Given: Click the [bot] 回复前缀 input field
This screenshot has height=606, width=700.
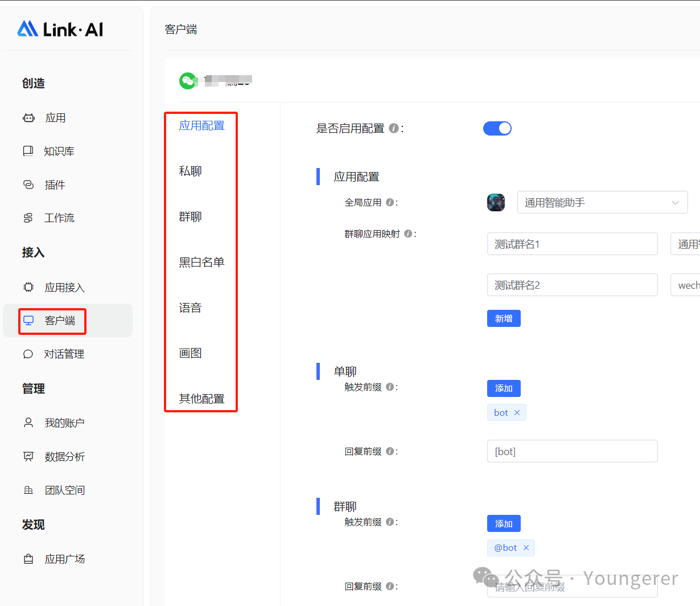Looking at the screenshot, I should pyautogui.click(x=572, y=452).
